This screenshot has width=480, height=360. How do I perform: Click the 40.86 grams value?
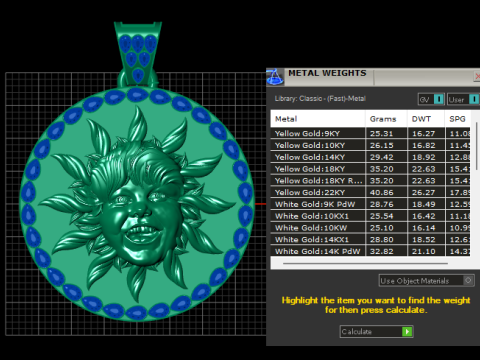(x=381, y=193)
